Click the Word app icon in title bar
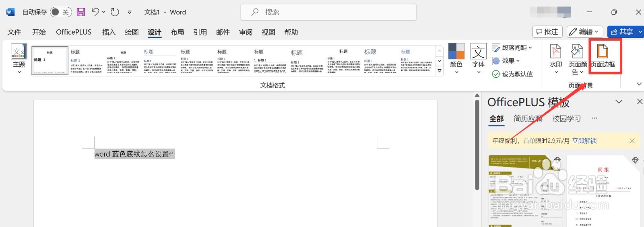This screenshot has height=227, width=644. tap(10, 12)
